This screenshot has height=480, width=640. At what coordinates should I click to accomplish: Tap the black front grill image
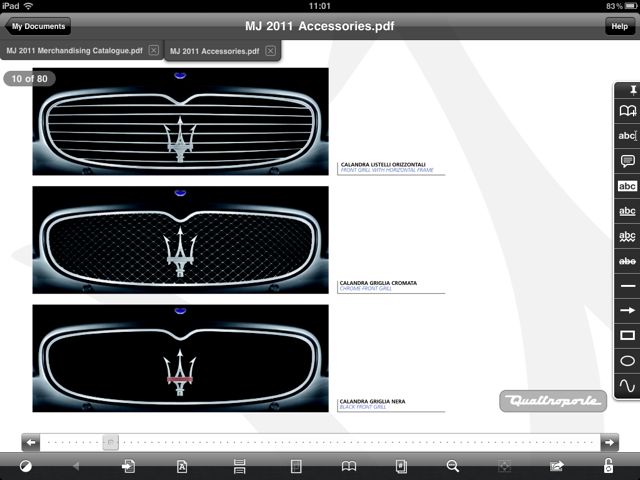tap(180, 358)
